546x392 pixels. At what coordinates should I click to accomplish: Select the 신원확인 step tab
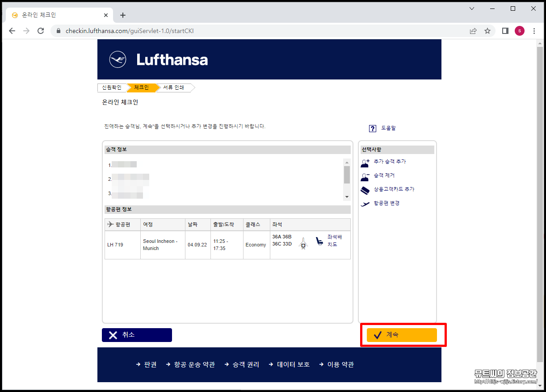pyautogui.click(x=112, y=88)
